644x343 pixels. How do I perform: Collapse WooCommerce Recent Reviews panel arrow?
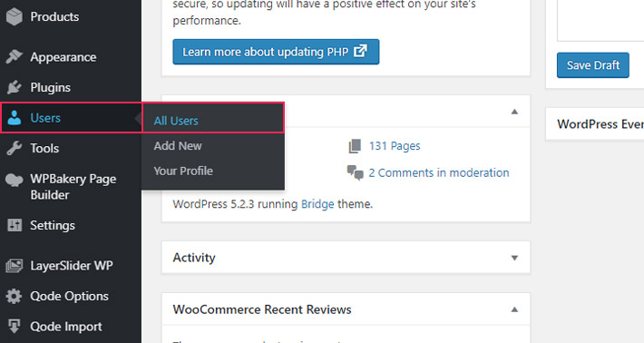[514, 309]
